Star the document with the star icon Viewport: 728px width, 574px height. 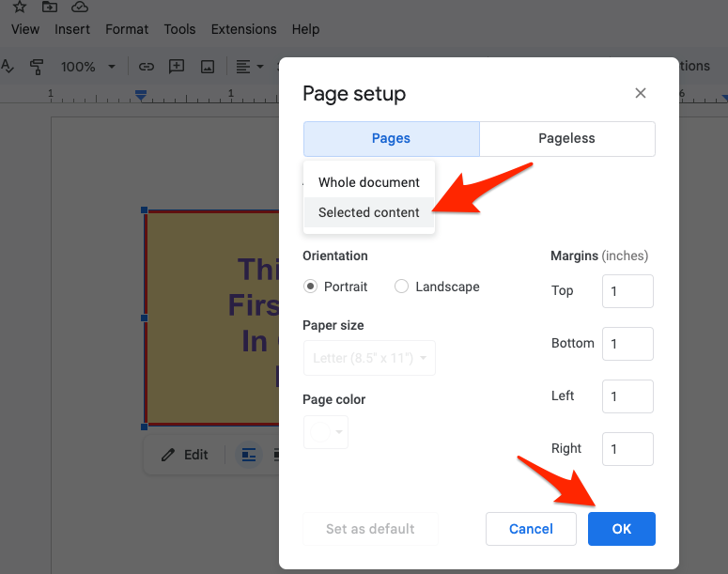click(20, 7)
